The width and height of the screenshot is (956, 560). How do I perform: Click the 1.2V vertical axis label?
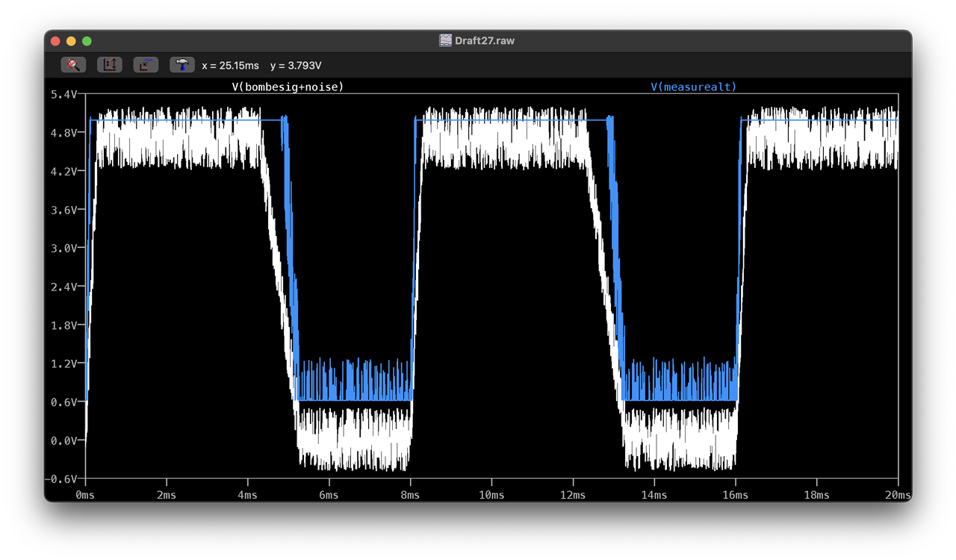point(63,364)
